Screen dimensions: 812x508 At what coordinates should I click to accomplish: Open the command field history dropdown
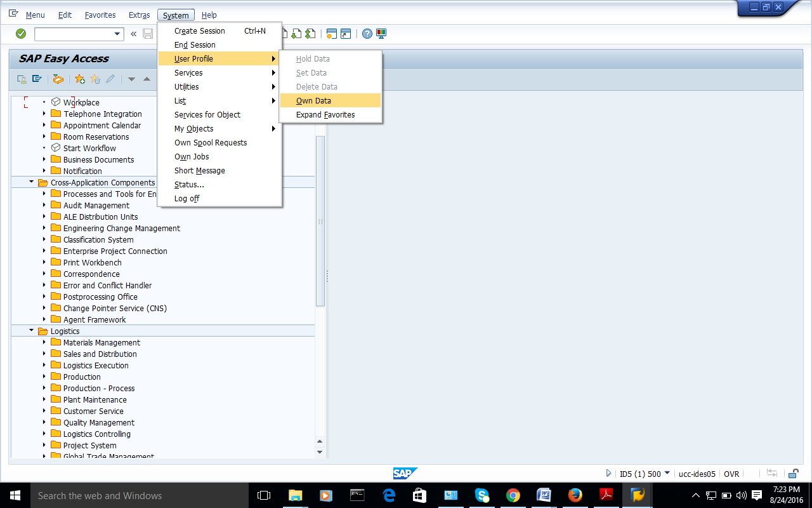[x=117, y=34]
